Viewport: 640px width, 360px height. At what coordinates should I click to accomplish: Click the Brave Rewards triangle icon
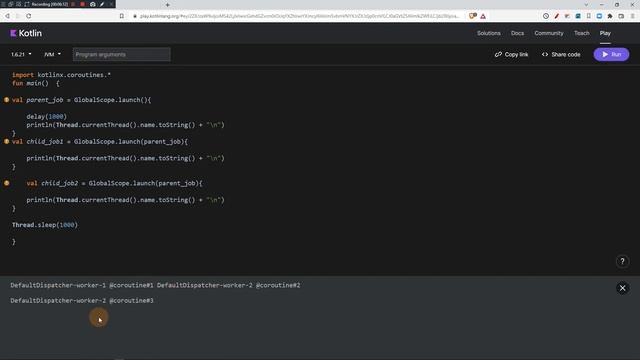[x=483, y=16]
